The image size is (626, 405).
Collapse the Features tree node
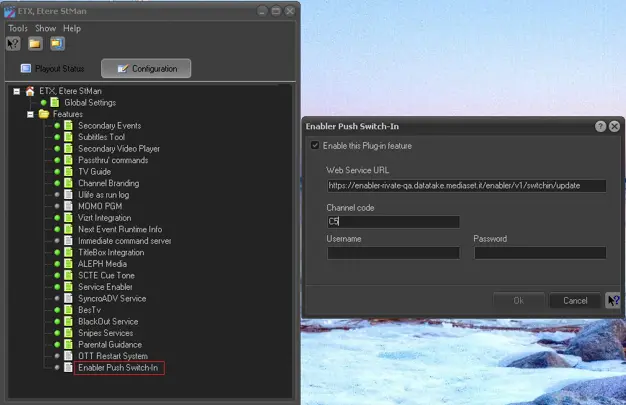(30, 114)
